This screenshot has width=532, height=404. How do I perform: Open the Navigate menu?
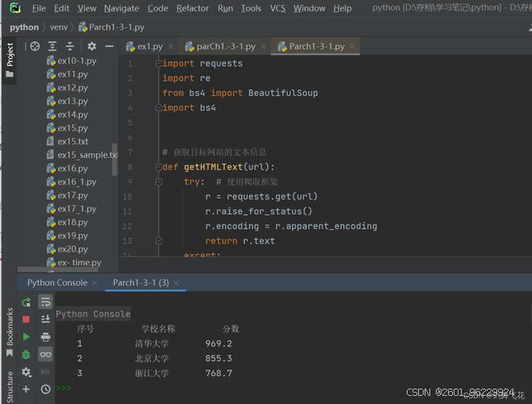tap(121, 8)
